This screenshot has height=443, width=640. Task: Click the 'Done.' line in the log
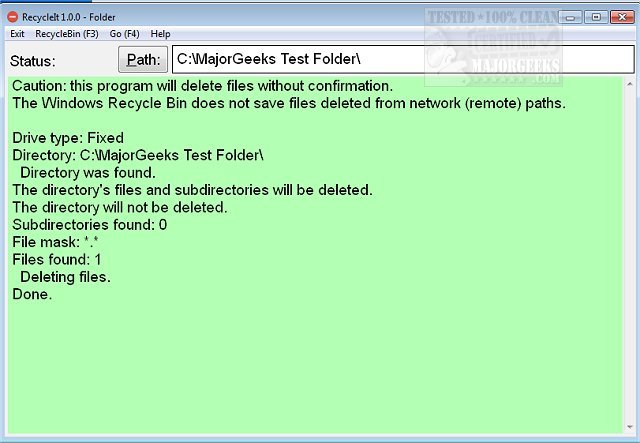[x=32, y=295]
